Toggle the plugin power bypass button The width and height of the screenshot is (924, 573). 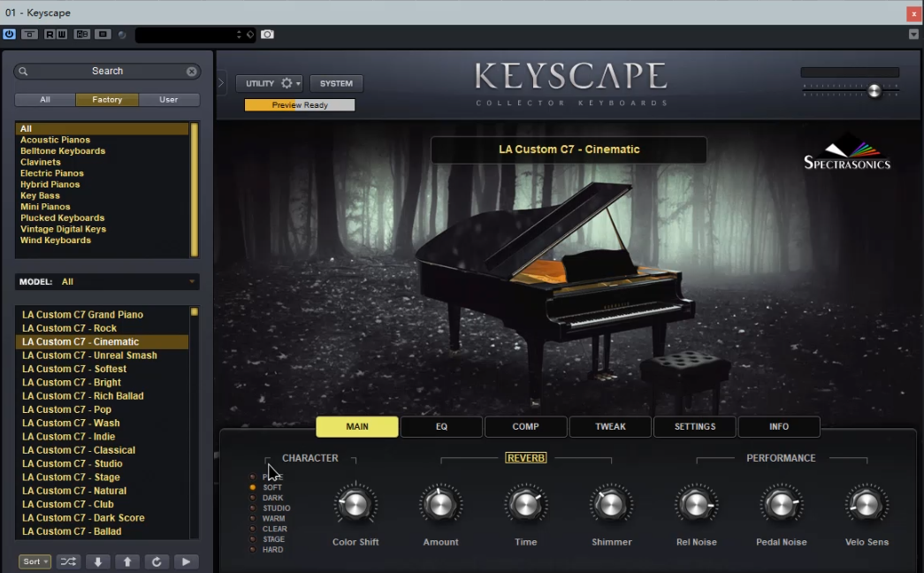click(x=9, y=34)
